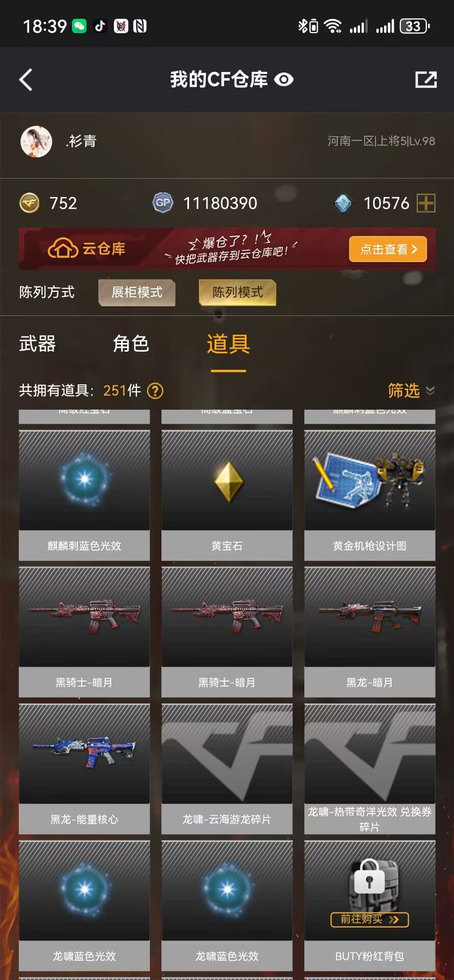Select 展柜模式 display mode
454x980 pixels.
point(137,292)
